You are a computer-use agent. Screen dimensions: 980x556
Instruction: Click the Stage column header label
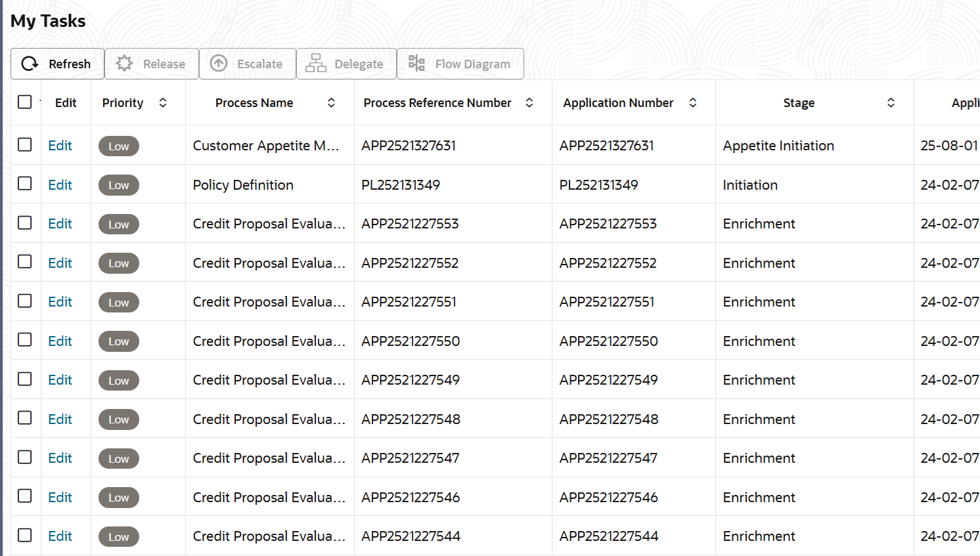coord(799,103)
